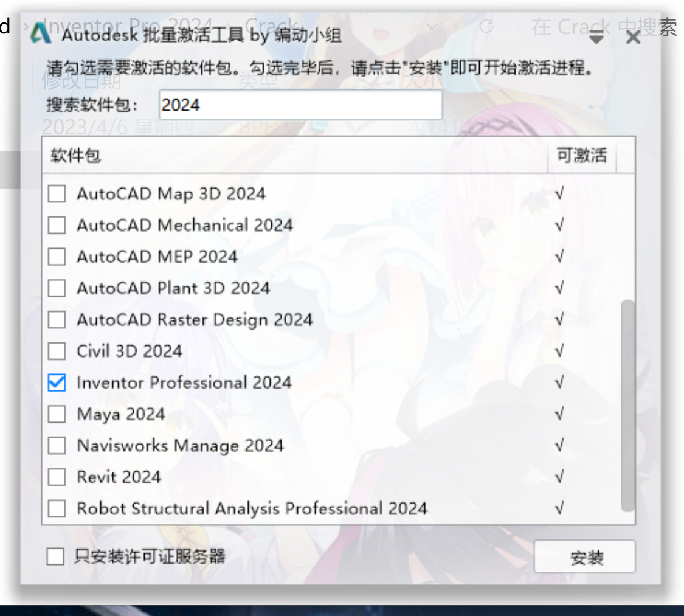
Task: Tick the Revit 2024 checkbox
Action: [57, 477]
